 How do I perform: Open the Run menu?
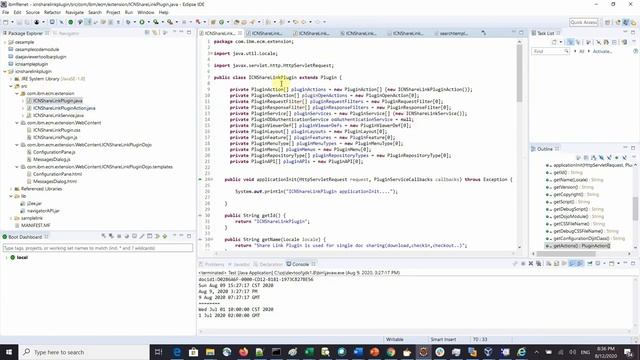tap(129, 12)
